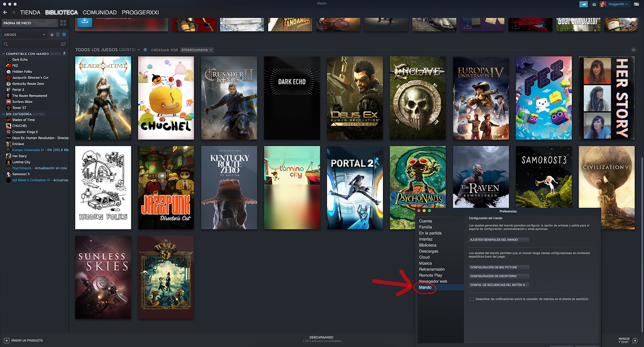Screen dimensions: 644x347
Task: Go forward with the right arrow
Action: click(13, 12)
